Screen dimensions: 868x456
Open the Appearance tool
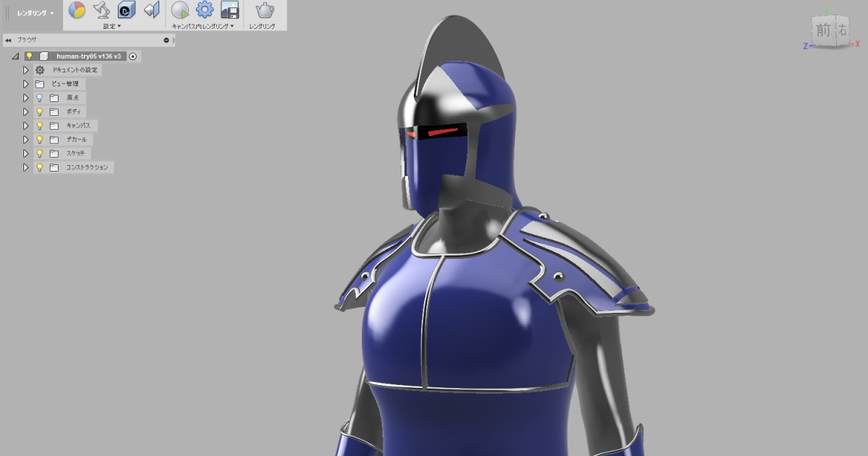click(x=77, y=10)
